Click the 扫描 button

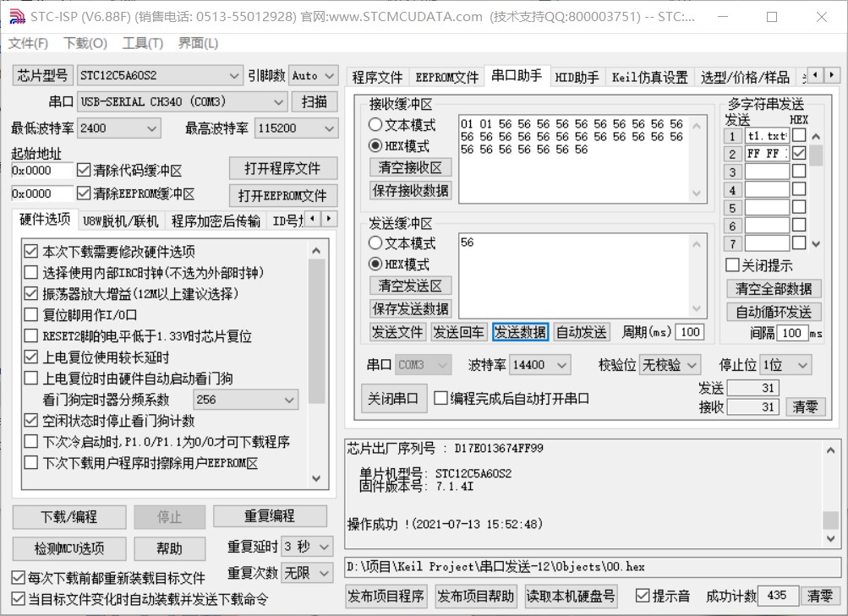315,101
